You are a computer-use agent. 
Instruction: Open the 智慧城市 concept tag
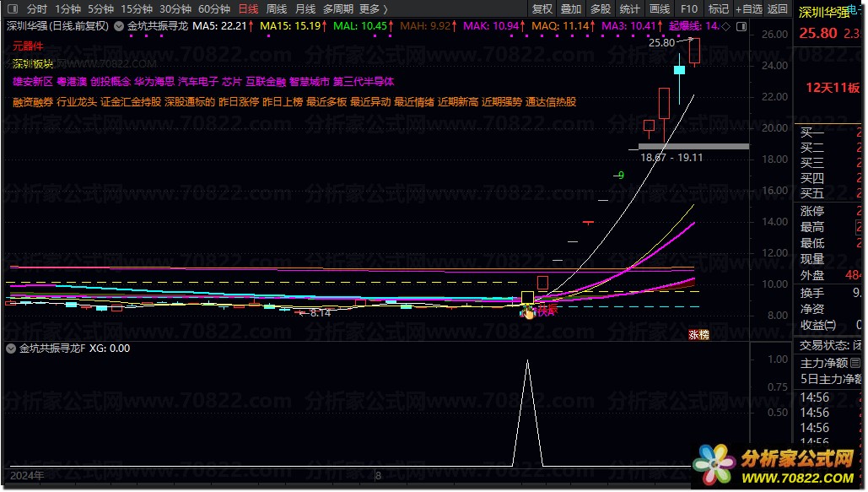[x=310, y=82]
